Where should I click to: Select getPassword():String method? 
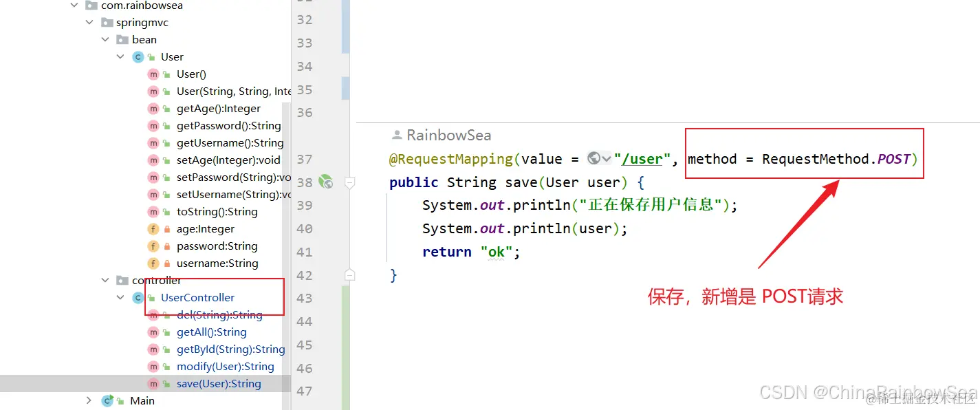click(229, 126)
